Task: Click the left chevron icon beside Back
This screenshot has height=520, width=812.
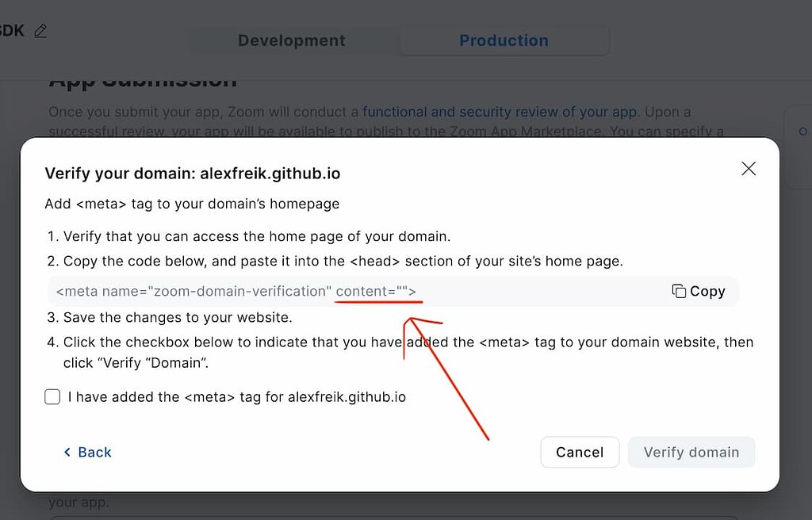Action: 67,452
